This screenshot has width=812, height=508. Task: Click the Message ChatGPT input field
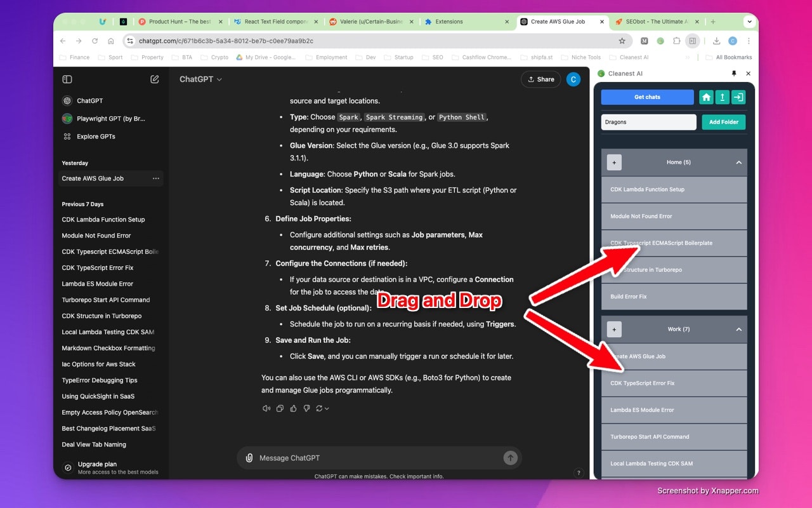(378, 458)
